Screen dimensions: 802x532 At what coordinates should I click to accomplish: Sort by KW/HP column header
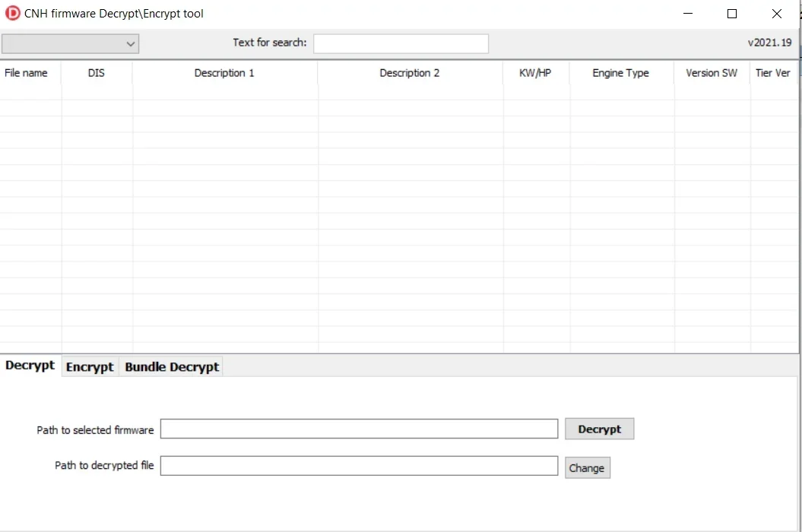[535, 73]
